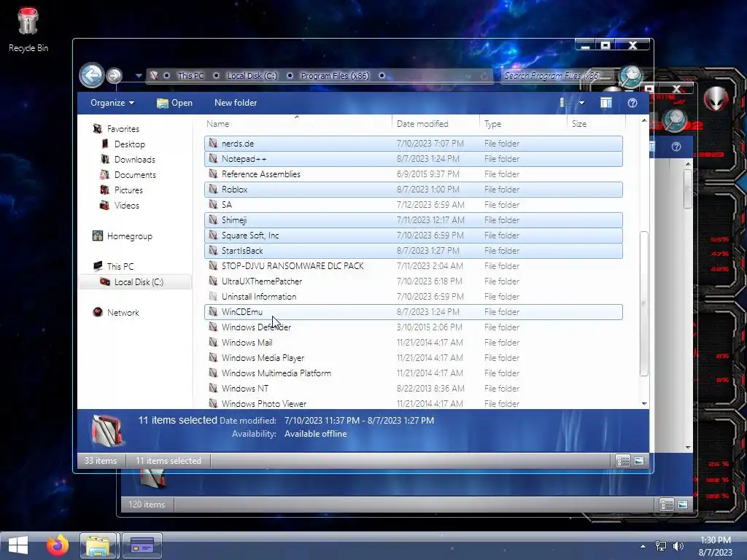Open Help with the question mark icon
The height and width of the screenshot is (560, 747).
tap(632, 103)
